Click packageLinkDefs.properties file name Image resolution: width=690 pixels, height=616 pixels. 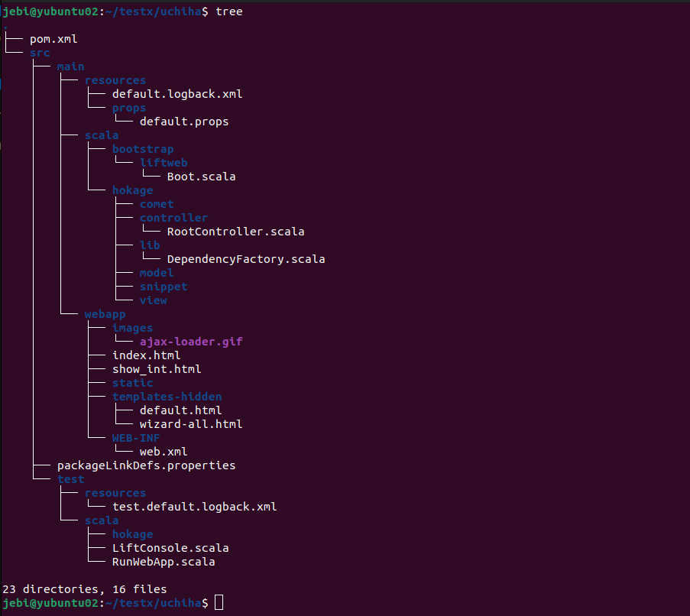146,465
